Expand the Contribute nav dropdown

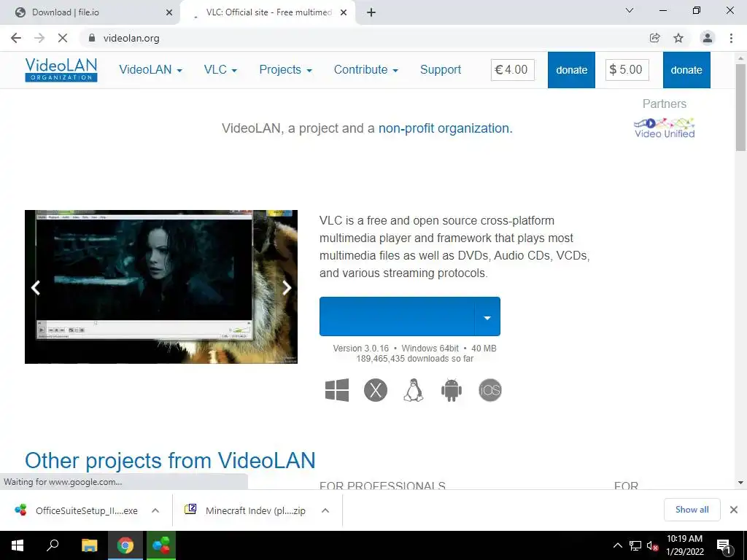pos(366,69)
